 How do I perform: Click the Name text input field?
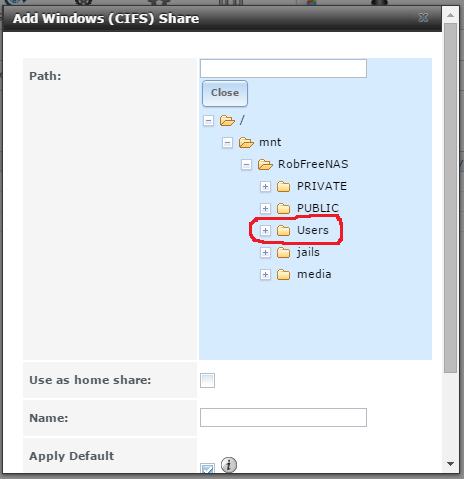click(283, 417)
